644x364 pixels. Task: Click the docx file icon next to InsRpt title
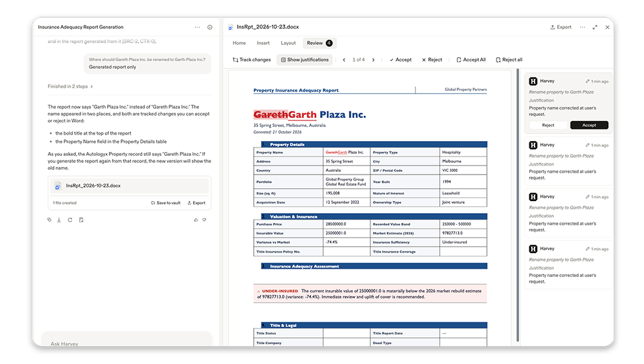(231, 27)
